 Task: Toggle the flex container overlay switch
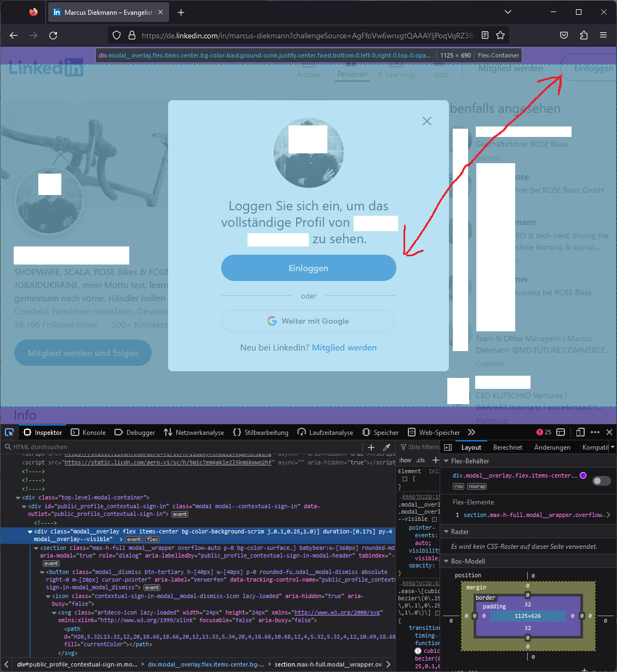click(601, 480)
